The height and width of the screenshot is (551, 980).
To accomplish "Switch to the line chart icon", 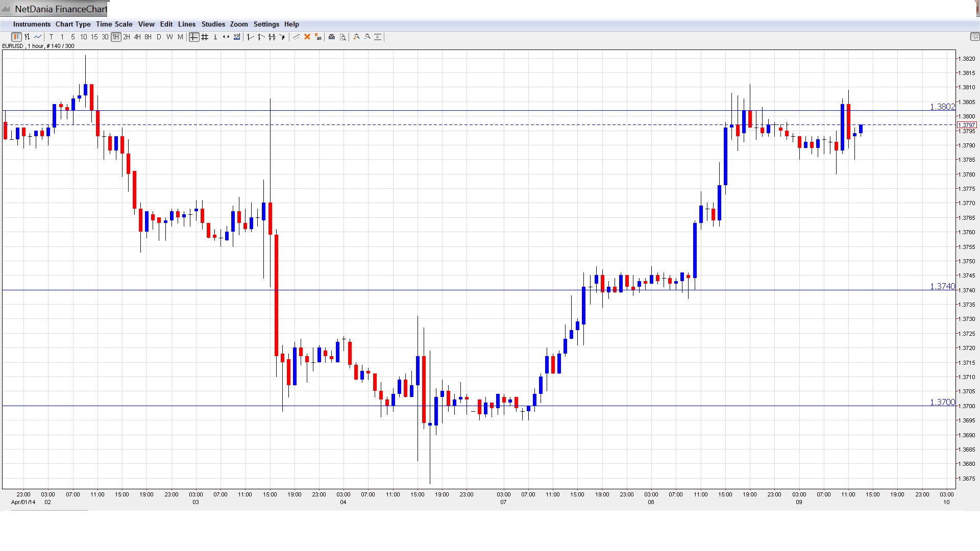I will (38, 37).
